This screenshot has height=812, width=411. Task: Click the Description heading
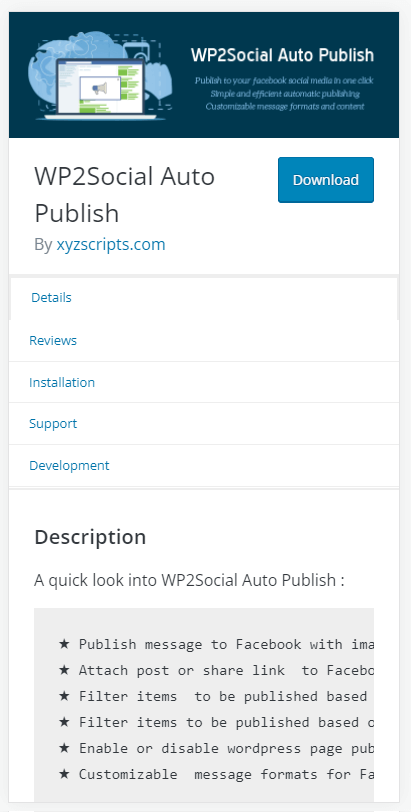[90, 537]
